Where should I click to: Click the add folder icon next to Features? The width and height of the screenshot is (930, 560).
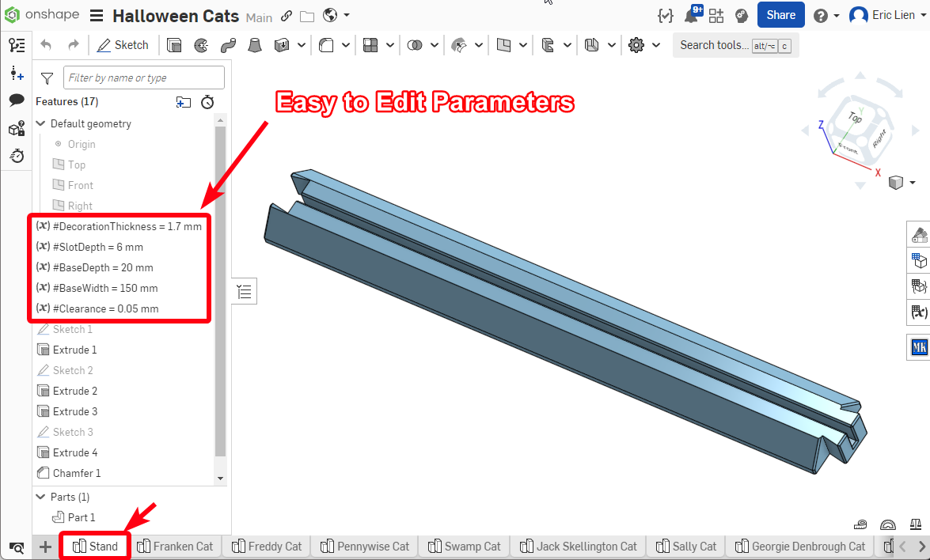[x=184, y=102]
